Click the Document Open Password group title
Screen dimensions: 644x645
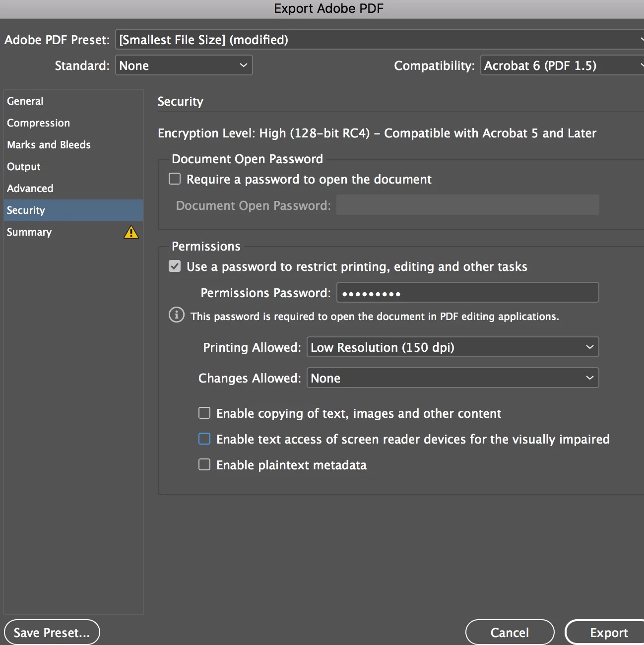pos(247,159)
